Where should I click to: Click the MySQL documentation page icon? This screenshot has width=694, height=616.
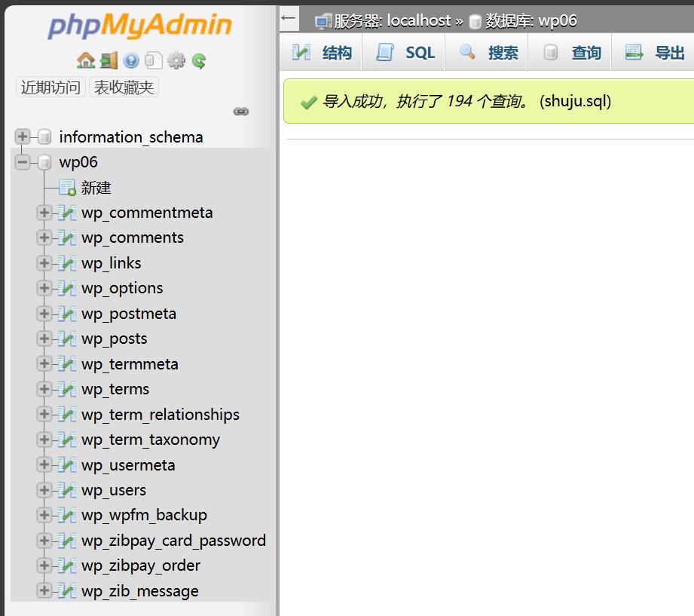(x=153, y=61)
